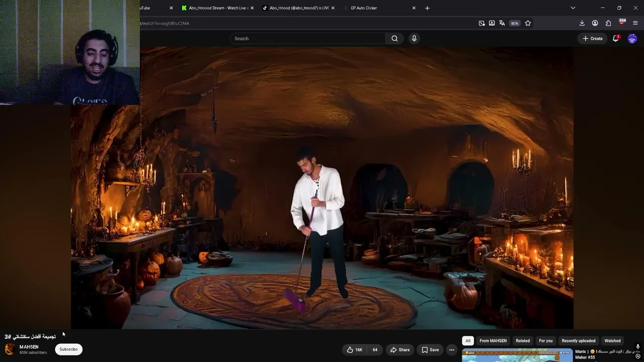Focus the YouTube Search field
Image resolution: width=644 pixels, height=362 pixels.
308,38
